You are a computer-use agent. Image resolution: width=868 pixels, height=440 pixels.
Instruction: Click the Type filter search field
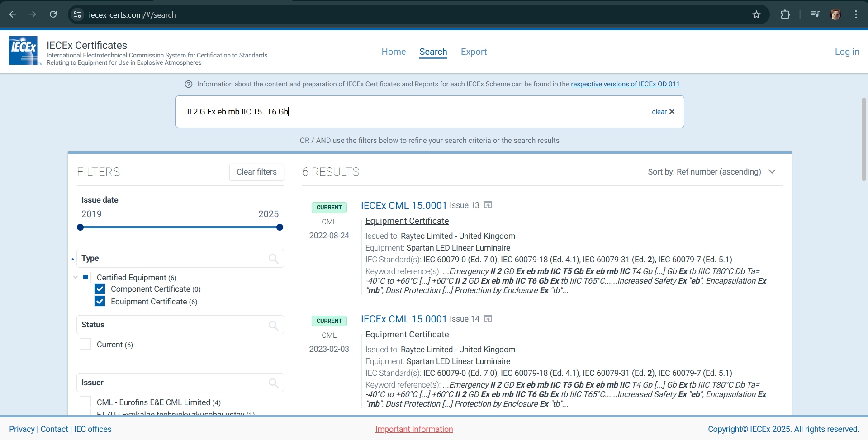tap(180, 258)
